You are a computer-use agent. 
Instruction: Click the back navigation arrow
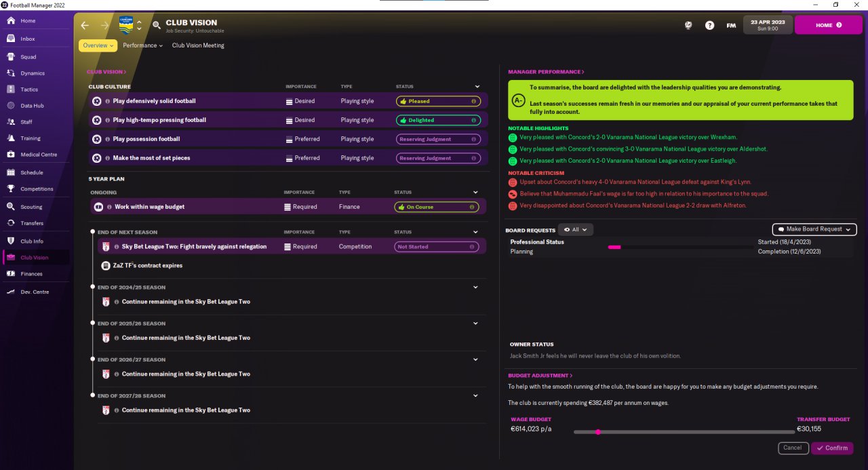(85, 26)
